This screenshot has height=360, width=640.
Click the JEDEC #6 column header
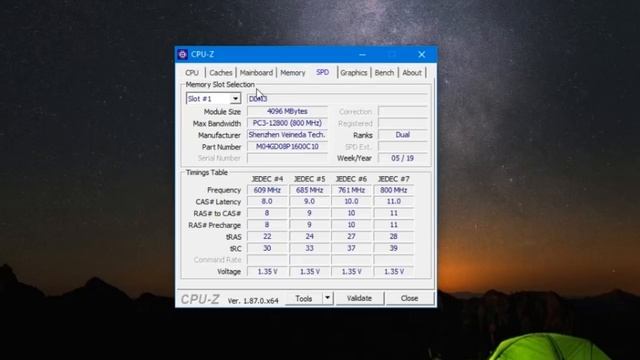click(x=351, y=179)
